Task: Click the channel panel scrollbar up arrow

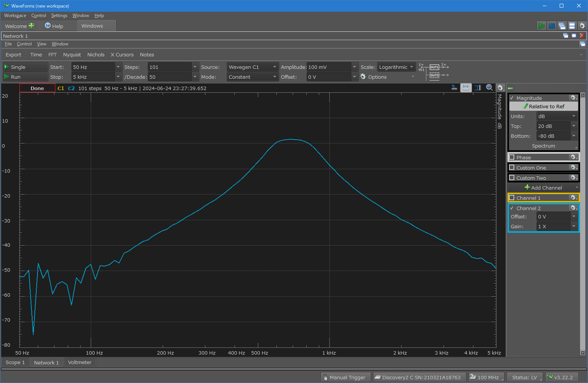Action: pyautogui.click(x=583, y=95)
